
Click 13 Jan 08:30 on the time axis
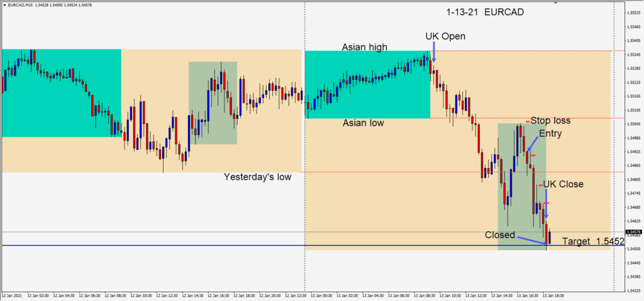coord(425,295)
